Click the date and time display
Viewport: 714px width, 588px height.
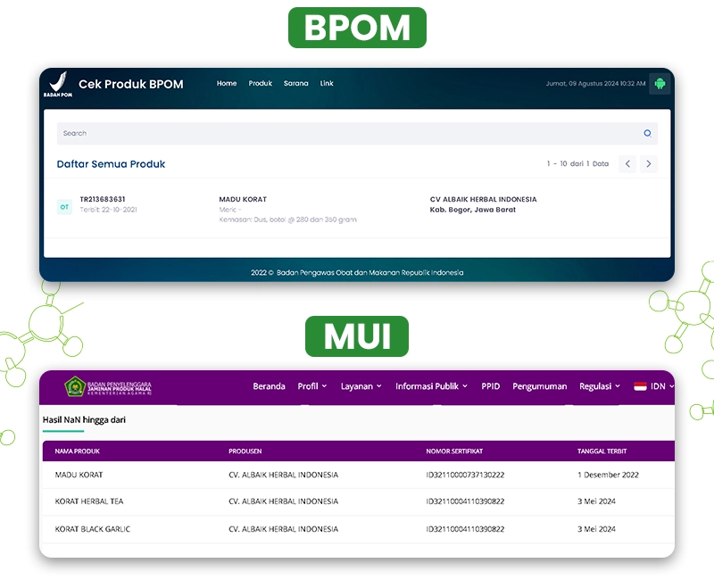[x=595, y=84]
